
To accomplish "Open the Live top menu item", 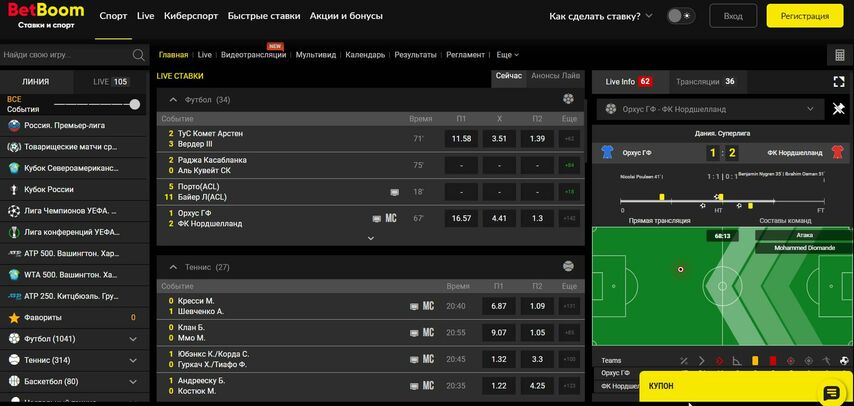I will [145, 16].
